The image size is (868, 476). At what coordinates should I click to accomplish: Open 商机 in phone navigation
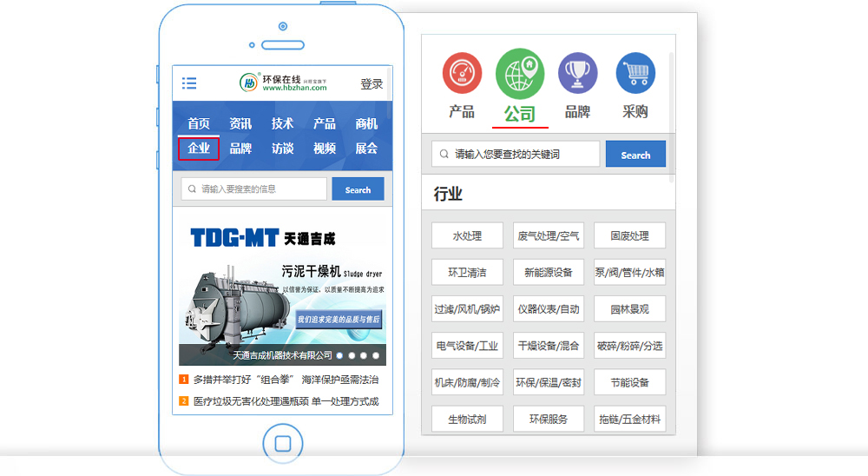366,123
